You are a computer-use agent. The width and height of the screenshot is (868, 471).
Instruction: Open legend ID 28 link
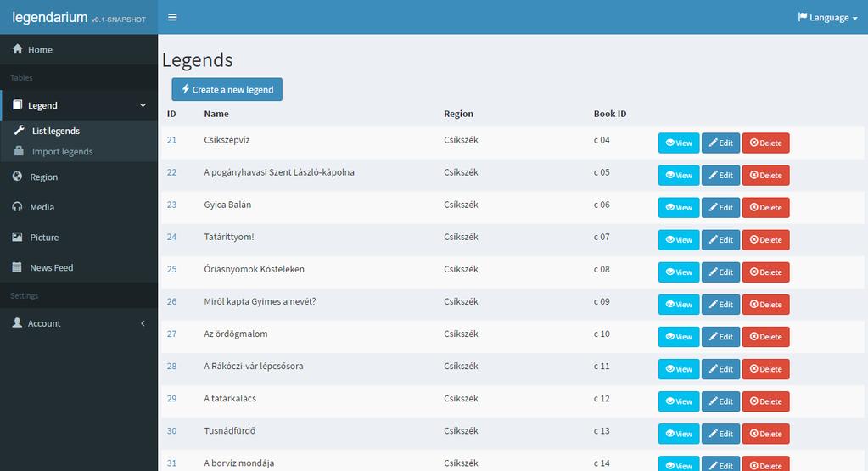171,366
